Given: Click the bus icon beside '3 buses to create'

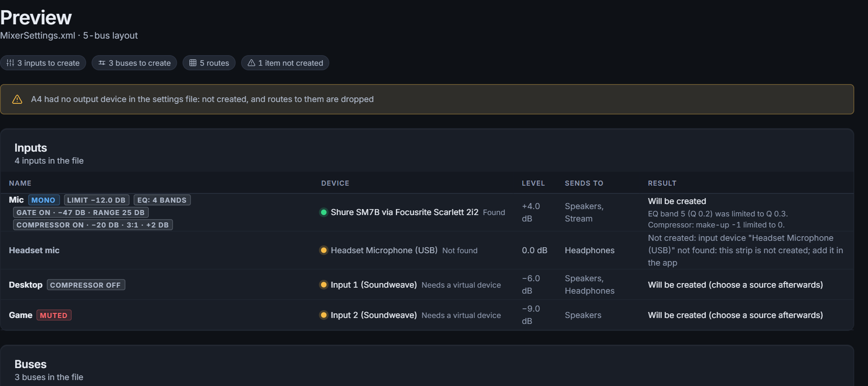Looking at the screenshot, I should (102, 63).
